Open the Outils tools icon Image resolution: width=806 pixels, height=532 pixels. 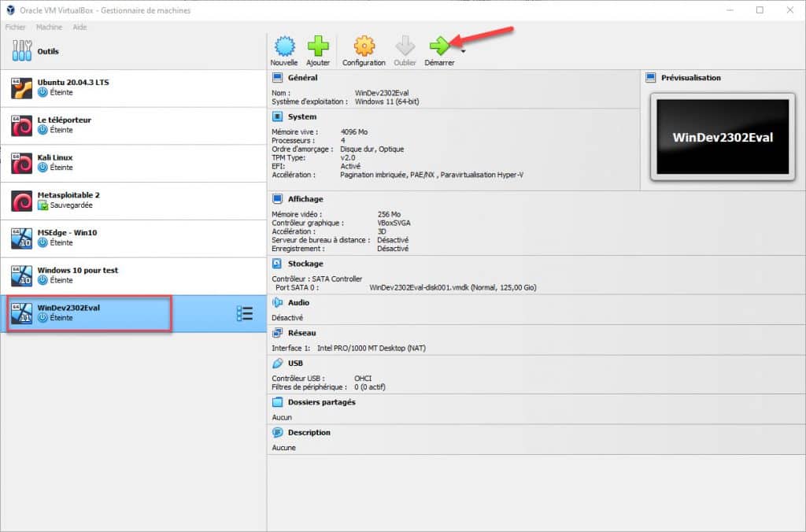[x=22, y=52]
